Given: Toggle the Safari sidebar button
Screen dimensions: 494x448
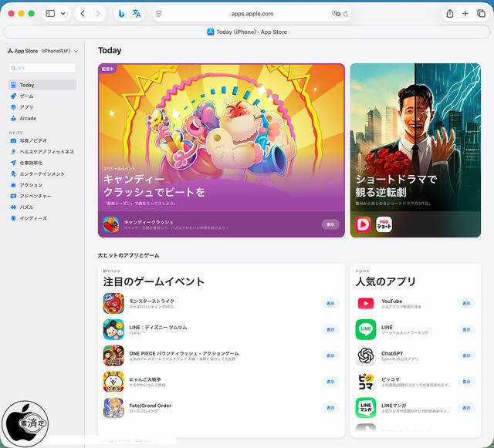Looking at the screenshot, I should [50, 13].
